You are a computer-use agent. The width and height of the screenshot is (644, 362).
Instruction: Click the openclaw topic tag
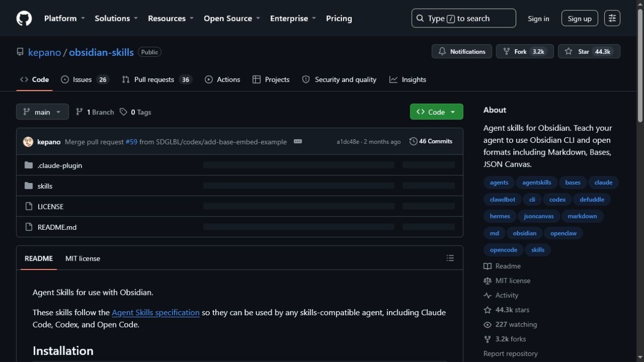pyautogui.click(x=564, y=233)
